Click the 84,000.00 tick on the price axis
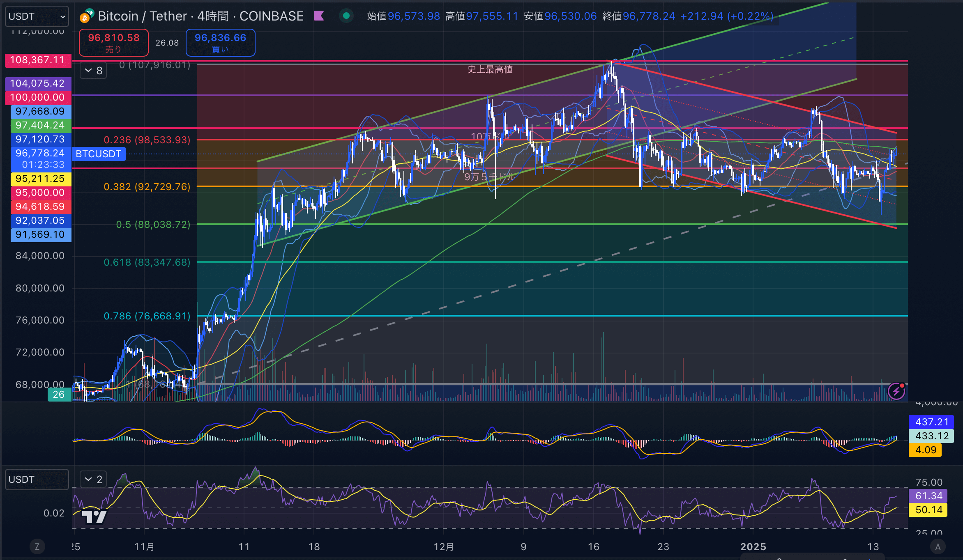The image size is (963, 560). coord(40,256)
